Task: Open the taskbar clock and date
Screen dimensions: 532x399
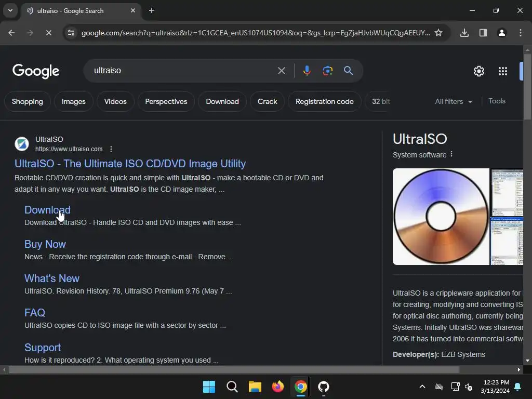Action: [x=495, y=387]
